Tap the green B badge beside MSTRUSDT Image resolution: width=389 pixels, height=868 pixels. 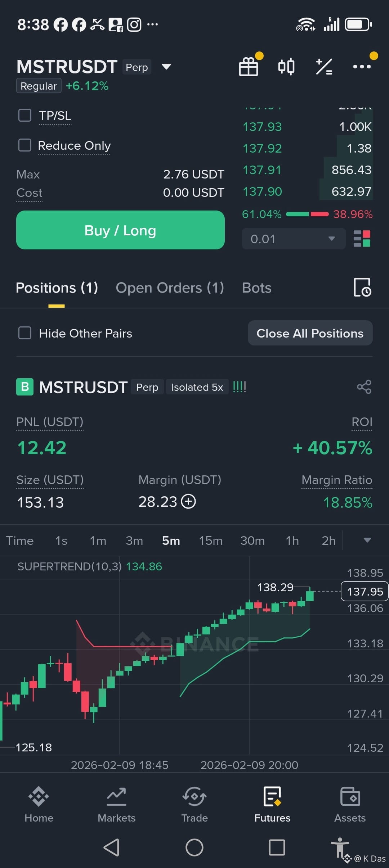pos(25,387)
